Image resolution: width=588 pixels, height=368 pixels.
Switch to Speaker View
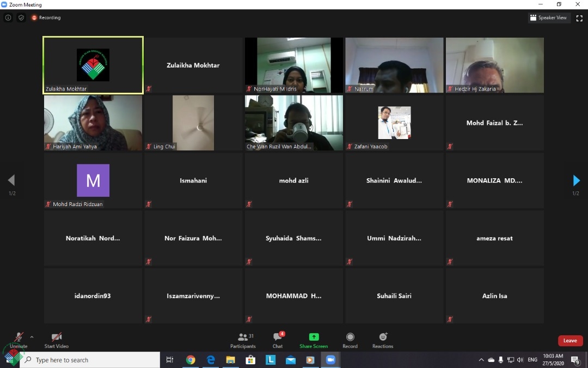pyautogui.click(x=548, y=17)
